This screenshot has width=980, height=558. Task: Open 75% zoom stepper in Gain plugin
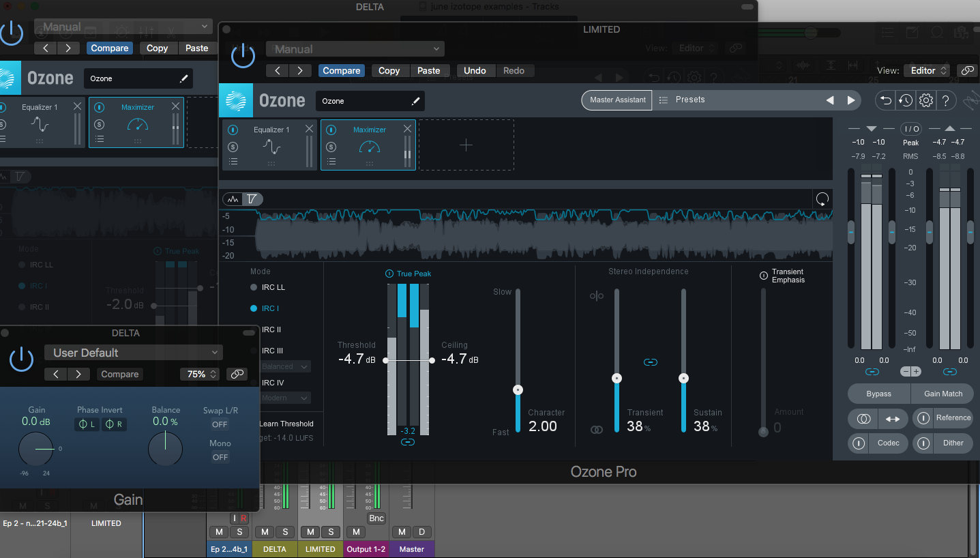tap(201, 374)
